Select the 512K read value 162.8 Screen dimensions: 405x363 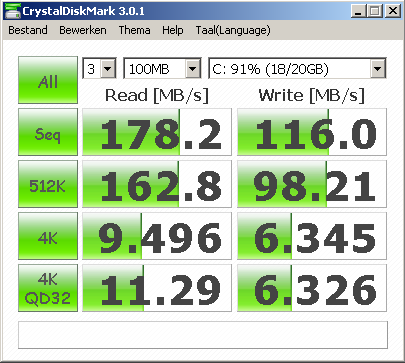click(x=157, y=184)
